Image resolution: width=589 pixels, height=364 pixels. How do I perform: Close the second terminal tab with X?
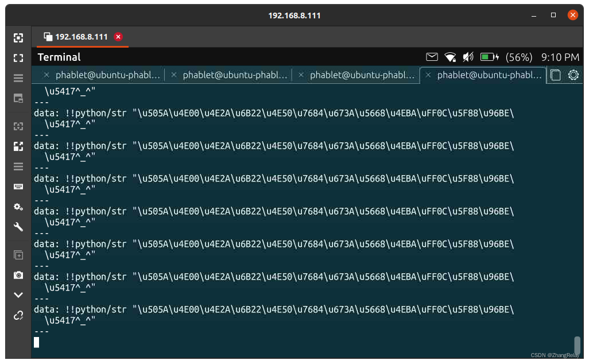click(x=173, y=75)
